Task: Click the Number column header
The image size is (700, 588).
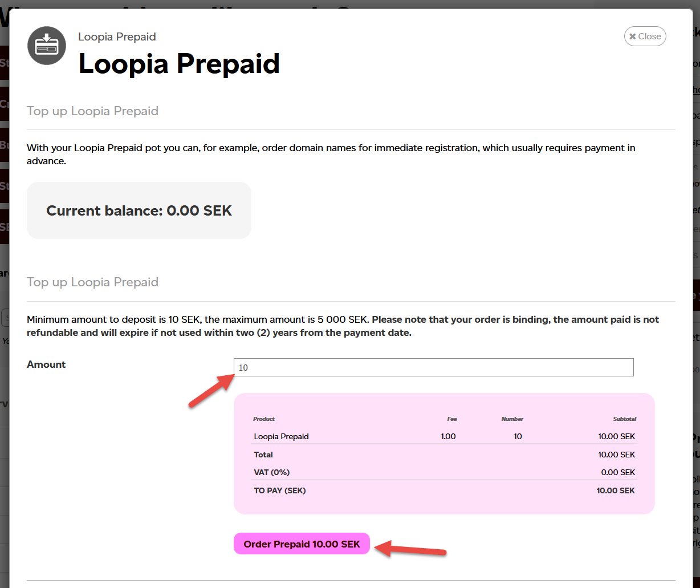Action: point(512,419)
